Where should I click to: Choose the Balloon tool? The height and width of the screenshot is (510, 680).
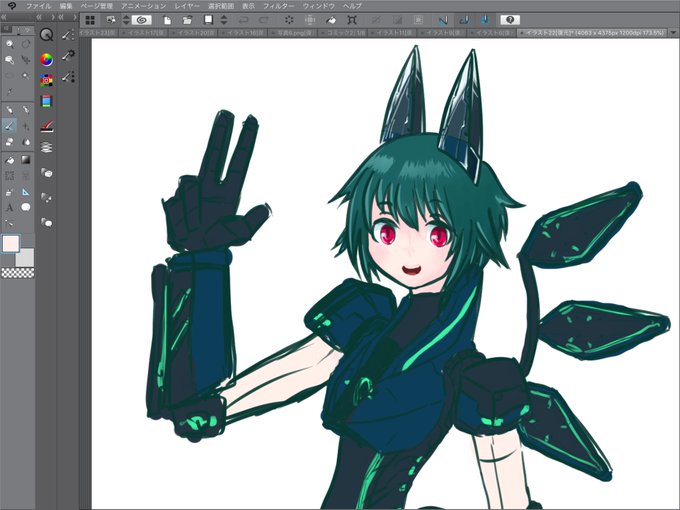[x=26, y=207]
